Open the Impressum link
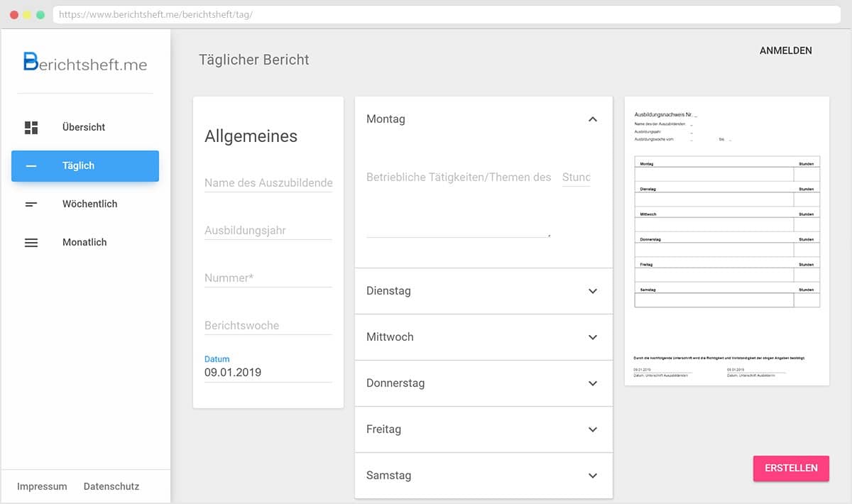Viewport: 852px width, 504px height. click(42, 487)
